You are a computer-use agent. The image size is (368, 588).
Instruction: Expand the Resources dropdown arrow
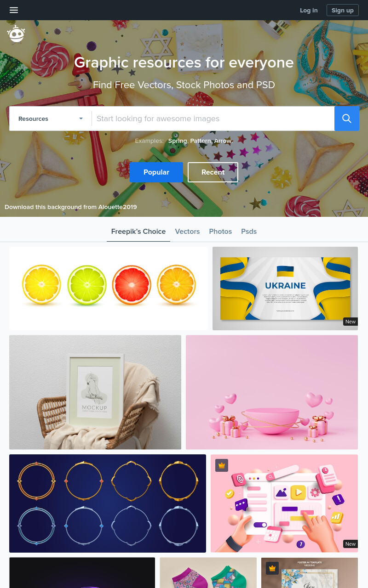(81, 119)
